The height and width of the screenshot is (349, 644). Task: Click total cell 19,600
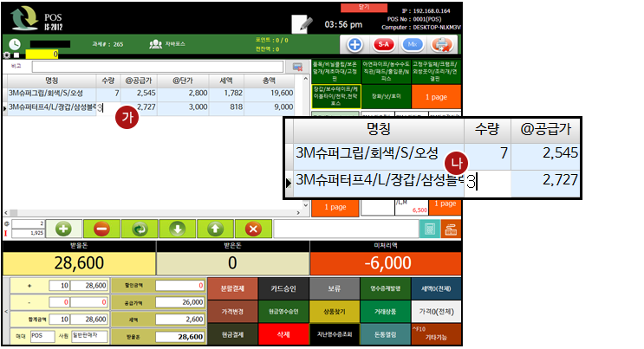pyautogui.click(x=270, y=94)
